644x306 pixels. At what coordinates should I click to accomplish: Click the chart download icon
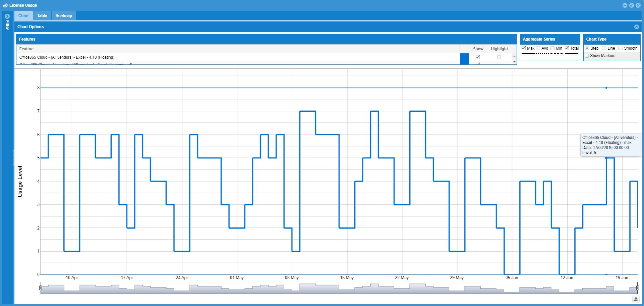635,299
